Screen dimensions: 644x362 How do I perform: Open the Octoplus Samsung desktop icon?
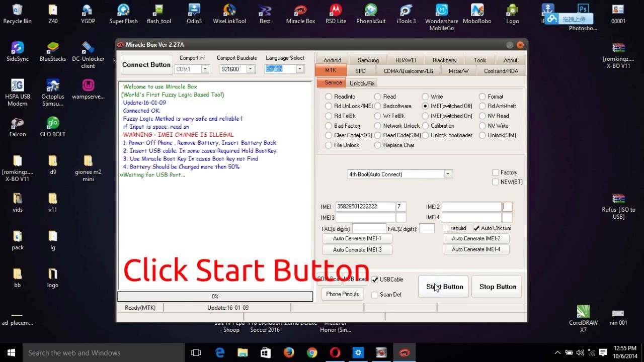pos(53,93)
